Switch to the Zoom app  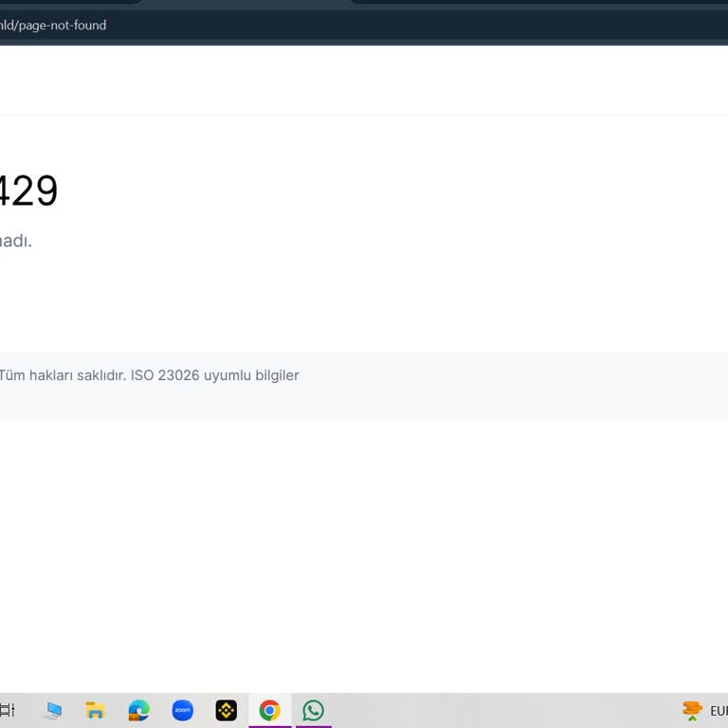tap(182, 710)
